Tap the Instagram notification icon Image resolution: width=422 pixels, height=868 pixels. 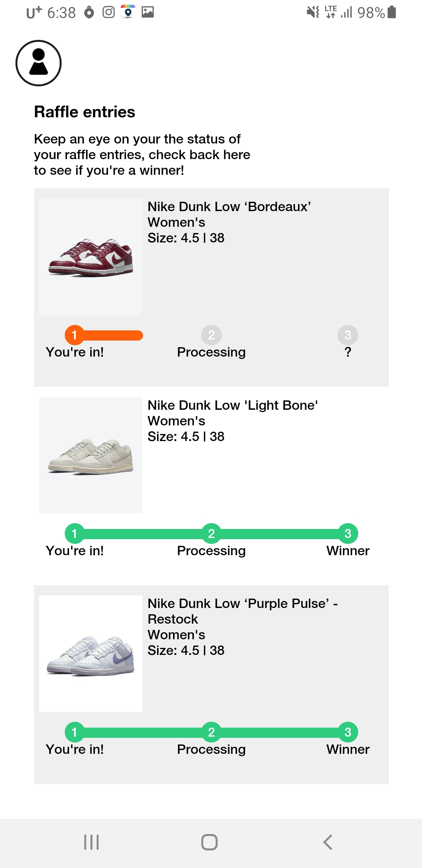pos(109,13)
